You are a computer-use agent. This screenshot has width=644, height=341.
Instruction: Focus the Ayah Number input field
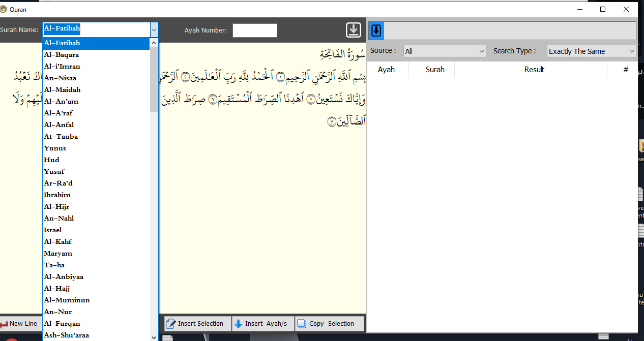point(255,30)
